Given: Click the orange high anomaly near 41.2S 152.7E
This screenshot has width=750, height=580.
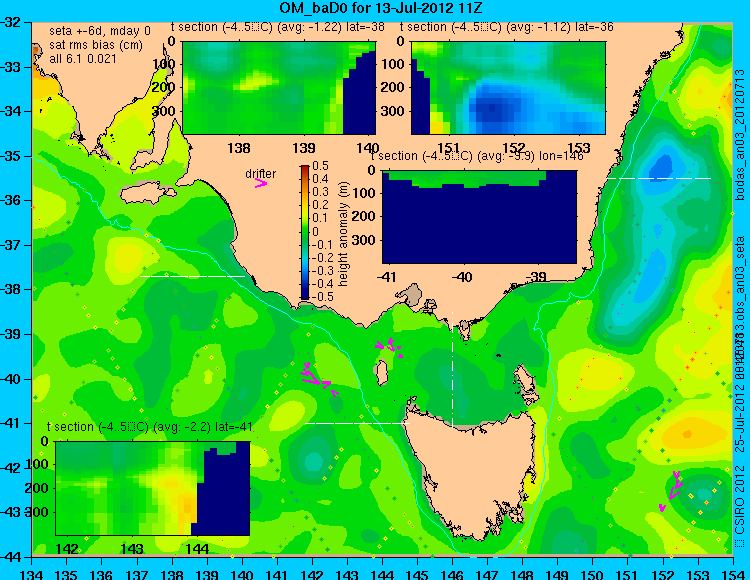Looking at the screenshot, I should tap(687, 434).
